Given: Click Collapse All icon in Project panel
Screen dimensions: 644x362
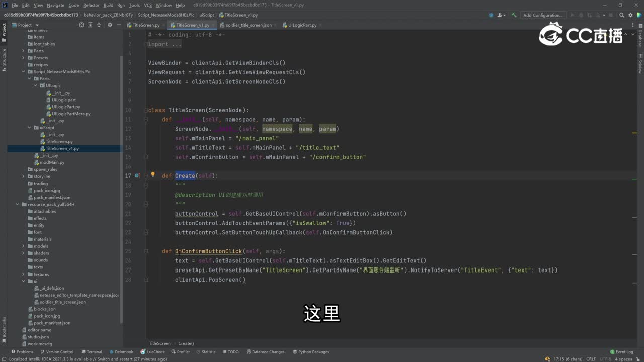Looking at the screenshot, I should point(100,25).
